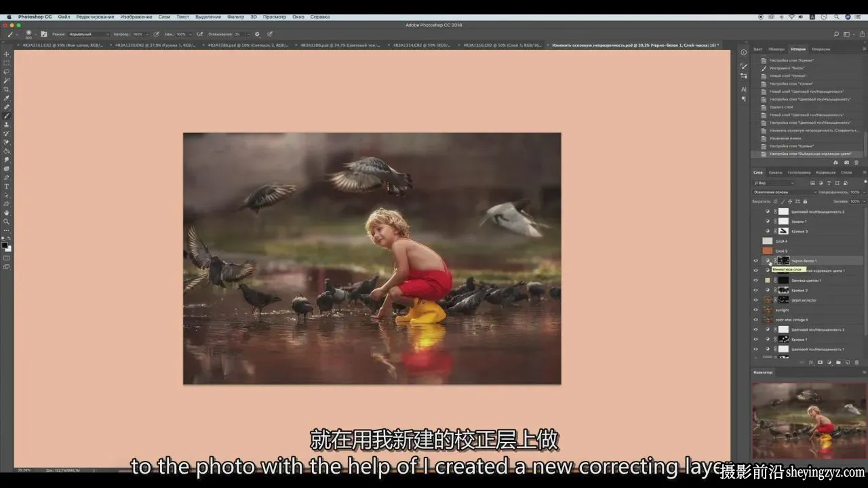
Task: Open the brush blend mode dropdown Нормальный
Action: (88, 34)
